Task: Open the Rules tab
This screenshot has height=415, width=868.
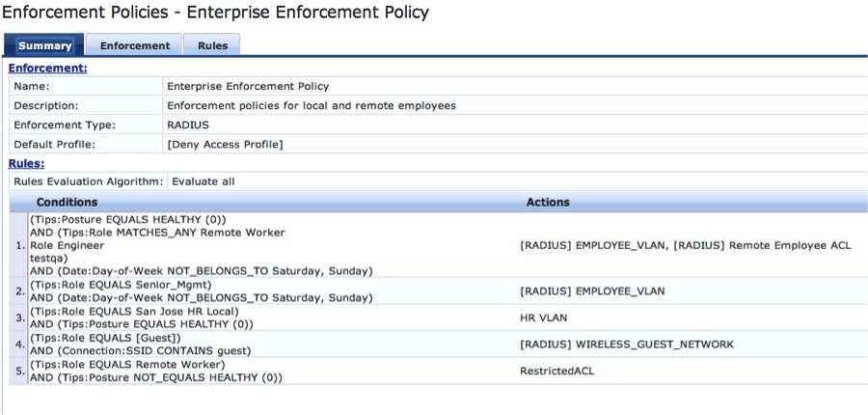Action: pos(212,45)
